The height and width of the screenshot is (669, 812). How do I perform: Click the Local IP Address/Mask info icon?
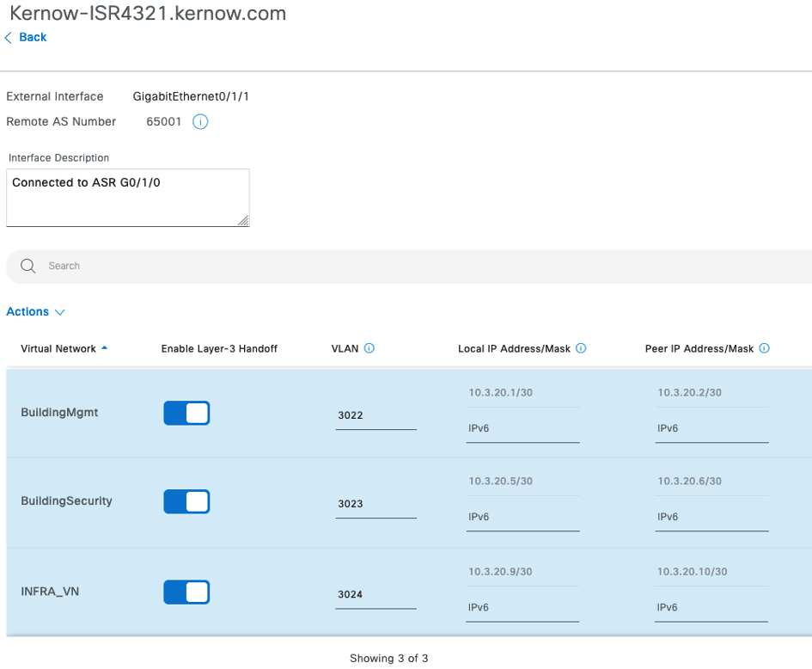coord(581,348)
